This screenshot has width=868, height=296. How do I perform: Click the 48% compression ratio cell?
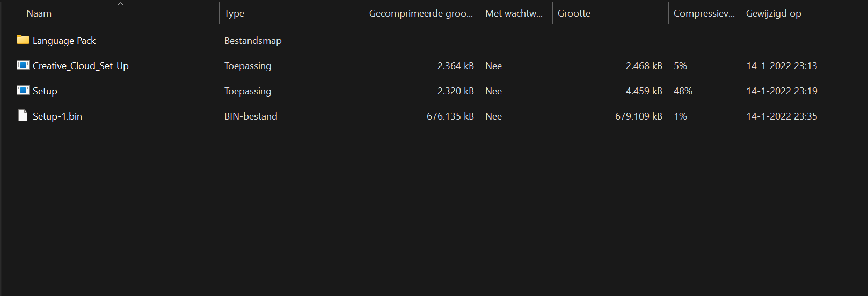[x=683, y=91]
